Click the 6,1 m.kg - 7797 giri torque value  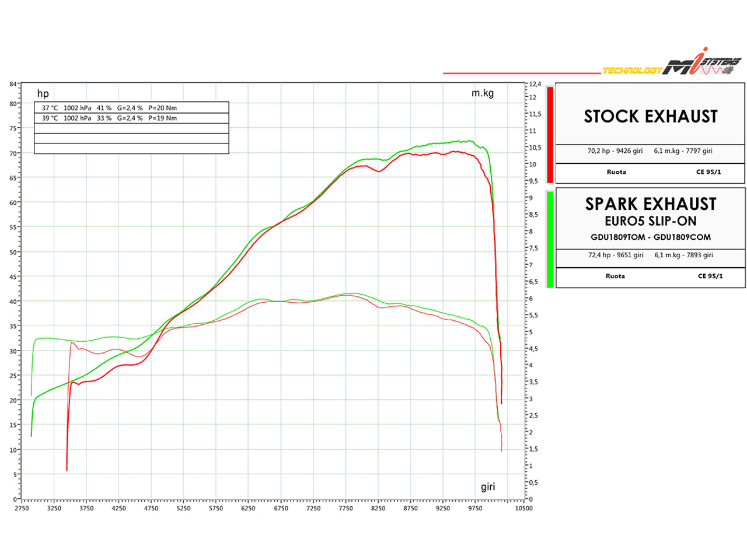tap(683, 151)
